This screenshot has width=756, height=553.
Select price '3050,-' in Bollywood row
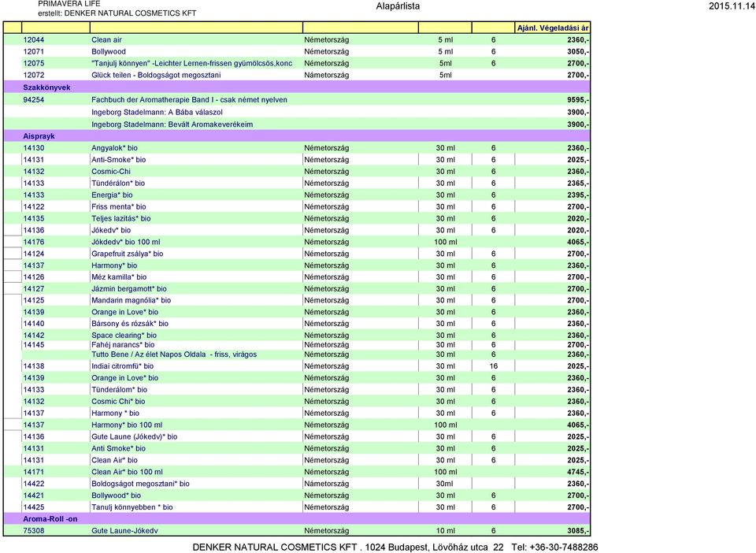click(578, 51)
